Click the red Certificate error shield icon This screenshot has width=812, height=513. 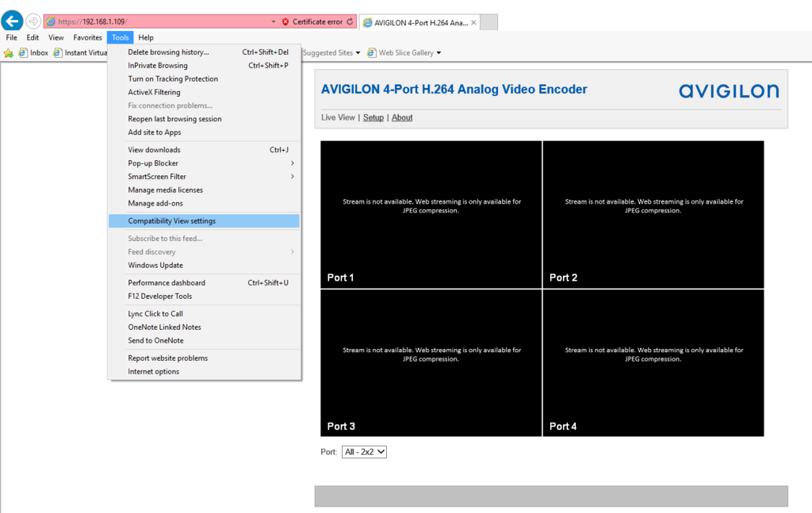point(285,21)
